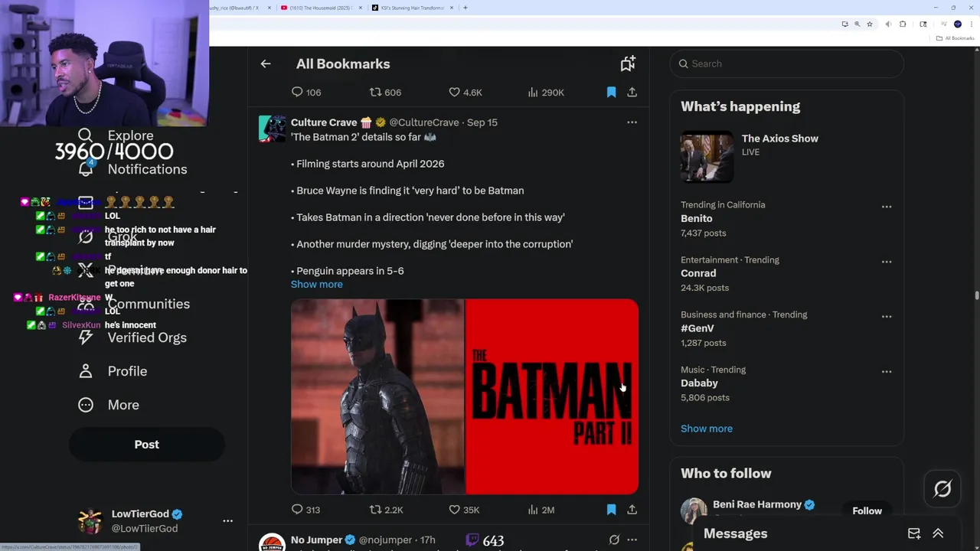Viewport: 980px width, 551px height.
Task: Open LowTierGod account avatar
Action: coord(90,521)
